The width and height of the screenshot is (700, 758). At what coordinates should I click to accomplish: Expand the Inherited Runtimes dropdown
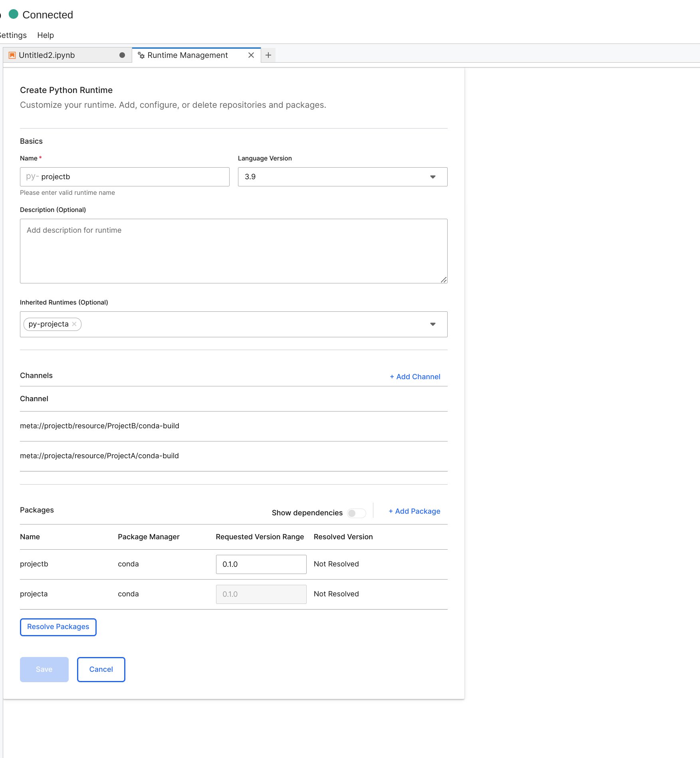[x=432, y=324]
